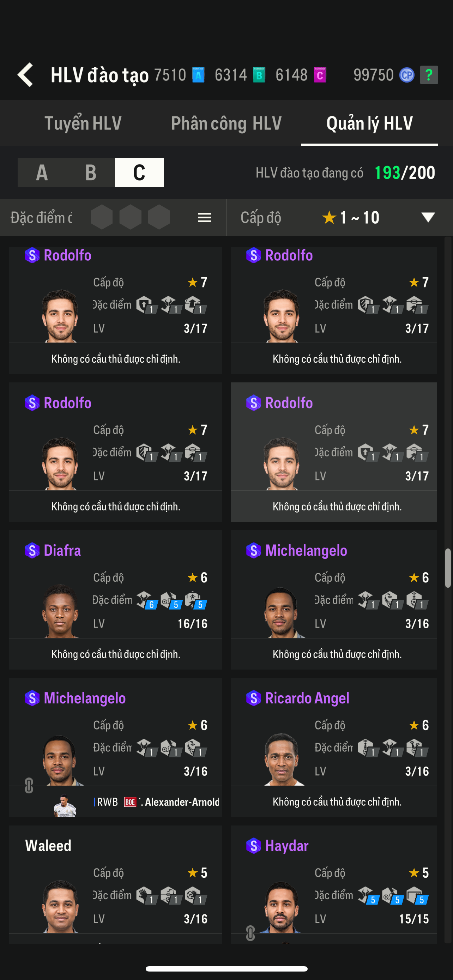
Task: Open the Đặc điểm trait filter
Action: pyautogui.click(x=41, y=218)
